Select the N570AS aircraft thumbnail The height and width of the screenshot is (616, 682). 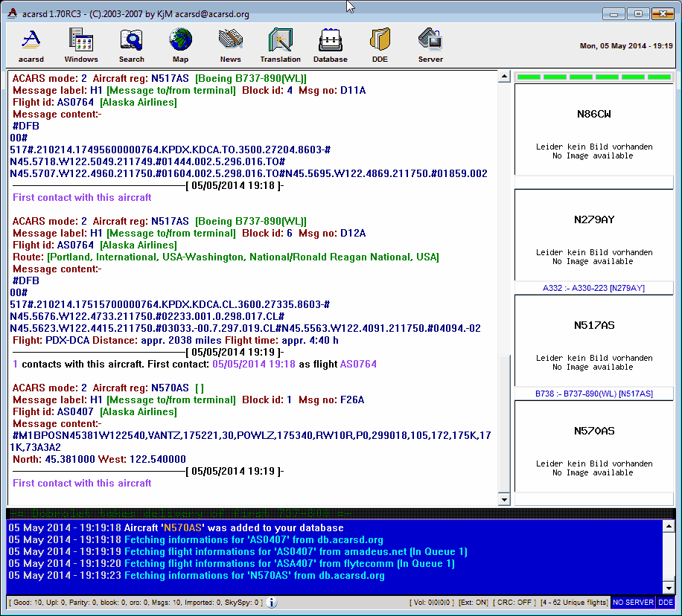point(593,446)
